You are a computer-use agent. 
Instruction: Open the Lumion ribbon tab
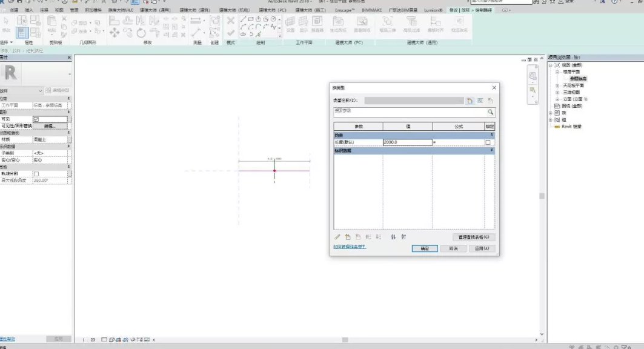click(433, 10)
